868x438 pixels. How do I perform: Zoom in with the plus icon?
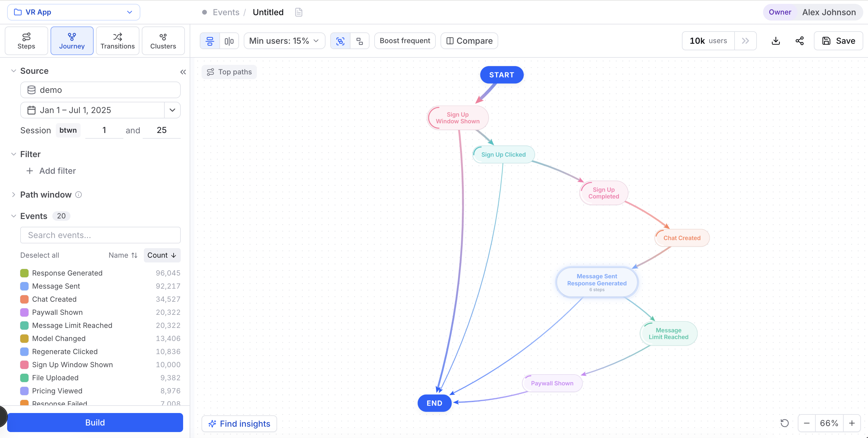click(852, 423)
